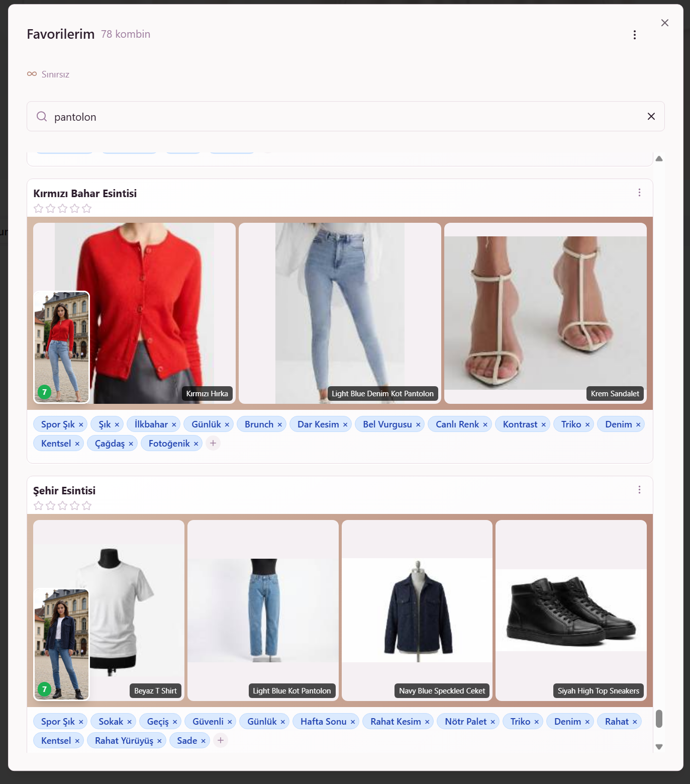
Task: Rate Kırmızı Bahar Esintisi five stars
Action: 87,208
